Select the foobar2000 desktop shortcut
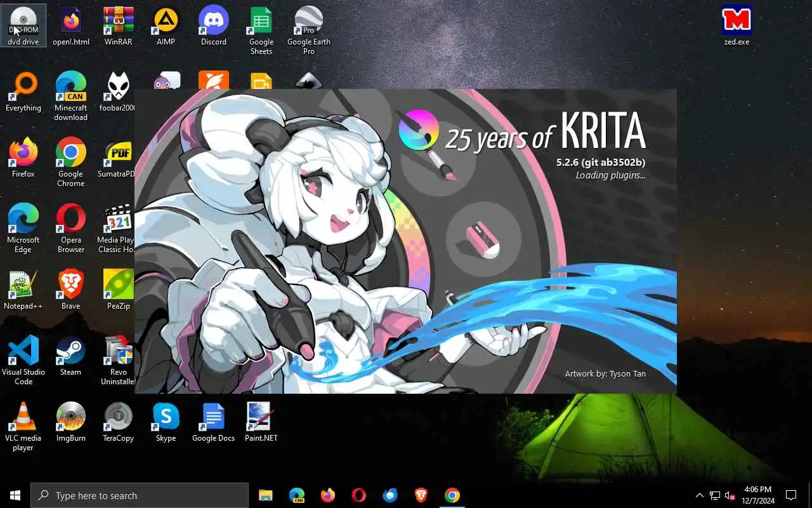Image resolution: width=812 pixels, height=508 pixels. (118, 93)
